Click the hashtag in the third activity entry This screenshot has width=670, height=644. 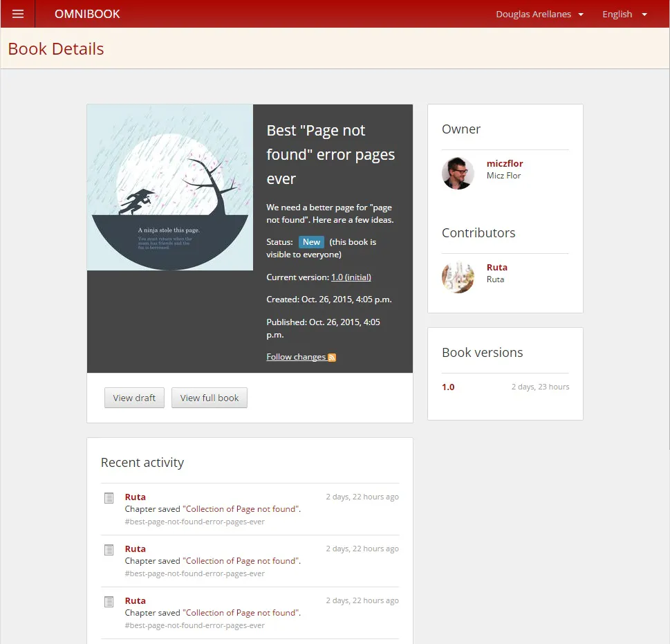[194, 625]
